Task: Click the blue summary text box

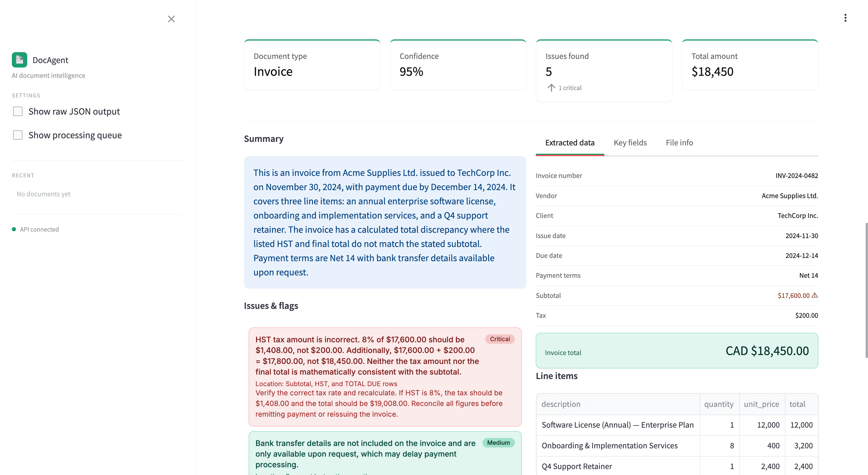Action: click(x=385, y=222)
